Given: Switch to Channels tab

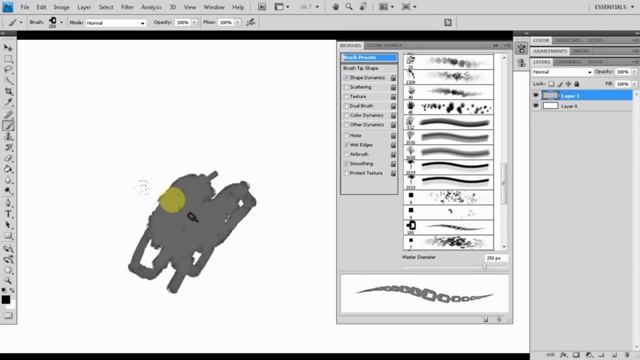Looking at the screenshot, I should [569, 62].
